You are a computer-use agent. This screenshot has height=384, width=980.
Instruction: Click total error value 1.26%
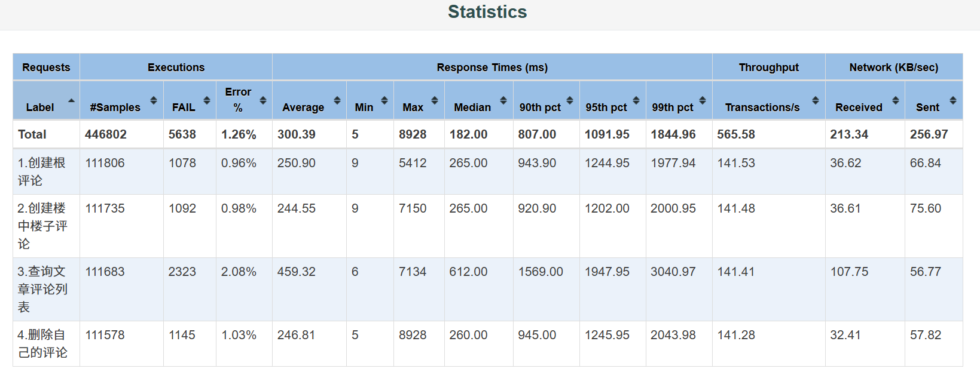click(239, 134)
